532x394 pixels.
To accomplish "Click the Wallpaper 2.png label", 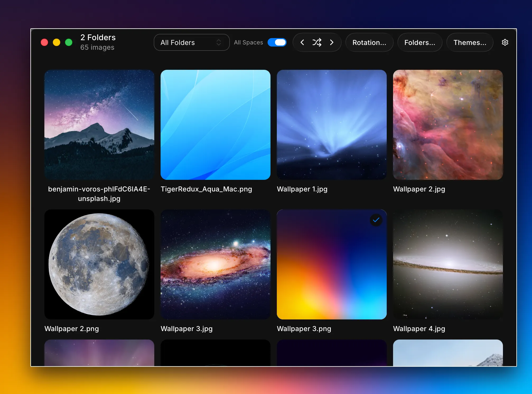I will pos(72,329).
